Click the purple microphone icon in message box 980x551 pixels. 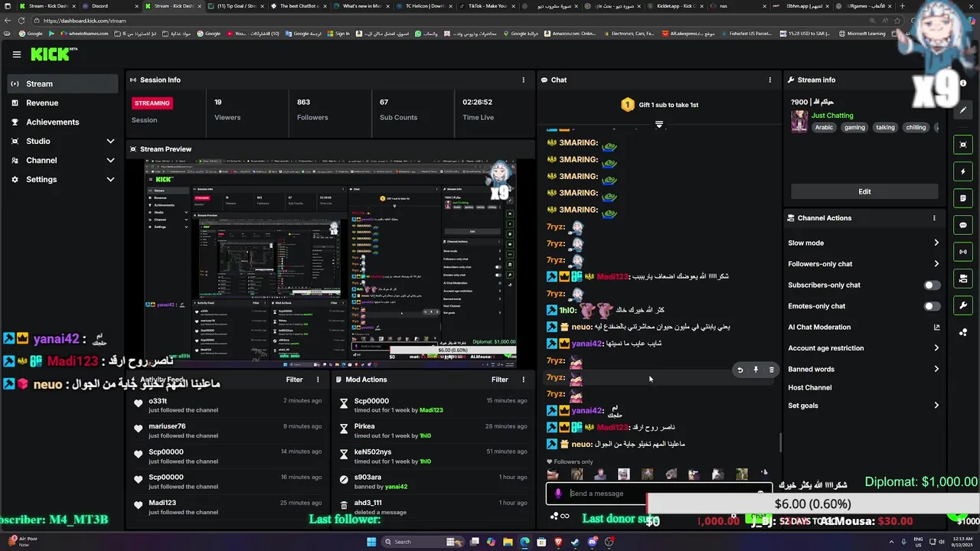pyautogui.click(x=558, y=494)
